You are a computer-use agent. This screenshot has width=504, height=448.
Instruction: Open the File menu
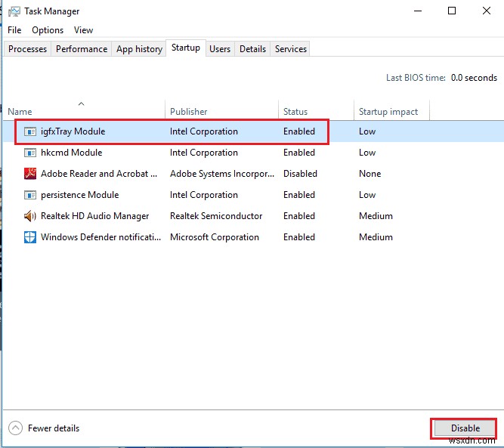coord(14,30)
